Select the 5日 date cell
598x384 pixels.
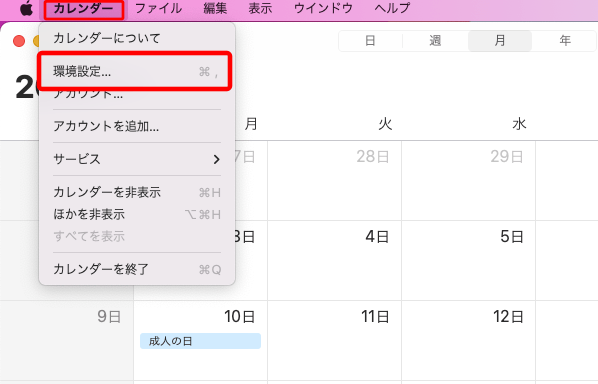pyautogui.click(x=468, y=260)
